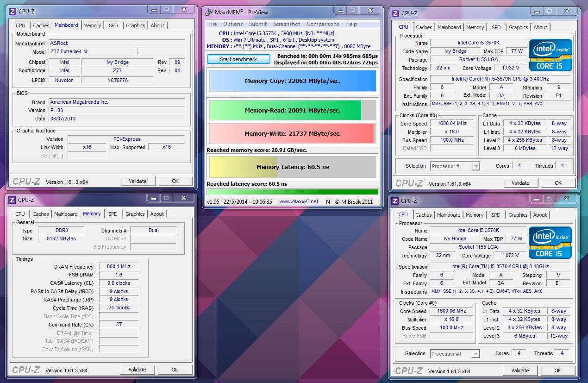Open About tab in Mainboard window

(x=157, y=25)
